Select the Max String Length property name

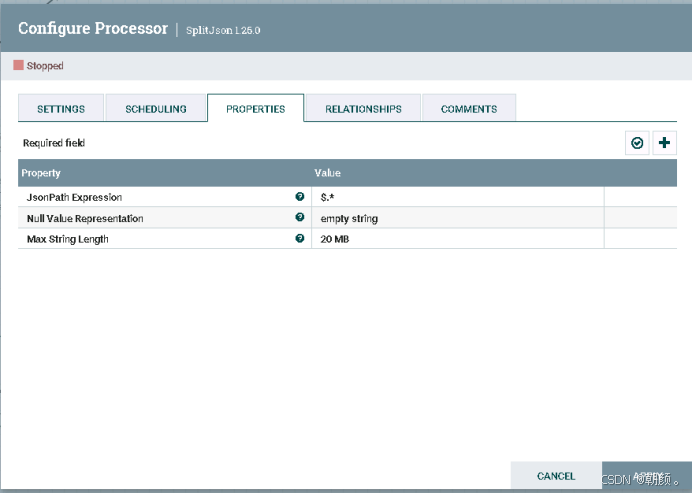click(68, 239)
